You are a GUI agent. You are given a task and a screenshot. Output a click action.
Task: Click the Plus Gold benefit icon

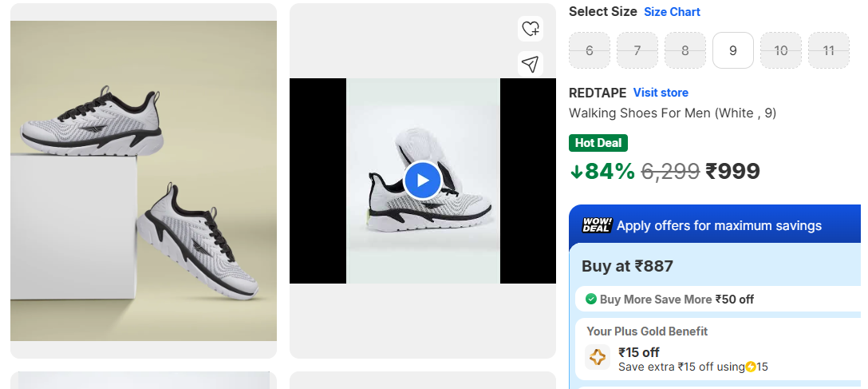[598, 358]
